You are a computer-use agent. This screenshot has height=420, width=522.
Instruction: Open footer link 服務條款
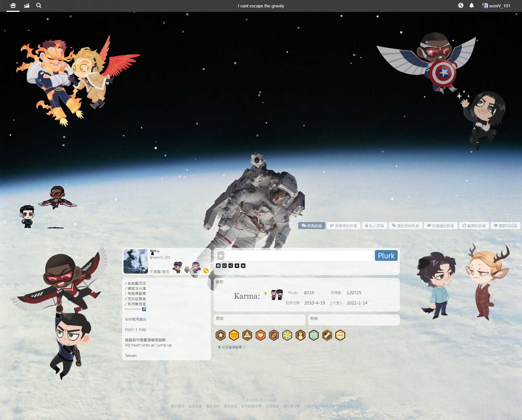[x=272, y=406]
